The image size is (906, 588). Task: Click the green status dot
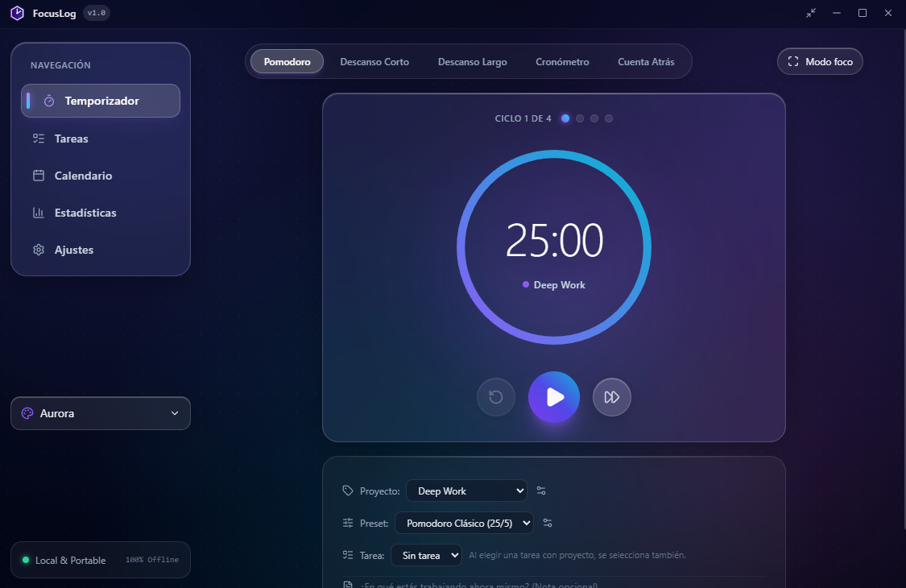26,560
